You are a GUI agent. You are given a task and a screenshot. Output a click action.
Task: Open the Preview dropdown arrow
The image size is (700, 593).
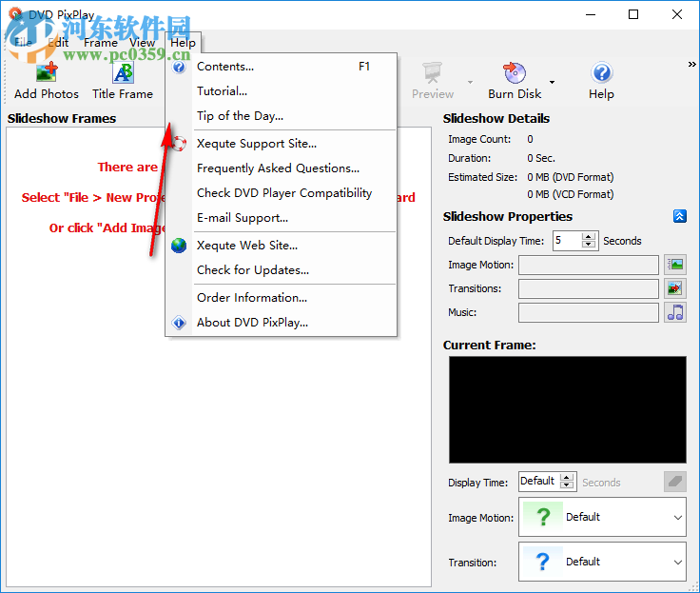[x=470, y=82]
